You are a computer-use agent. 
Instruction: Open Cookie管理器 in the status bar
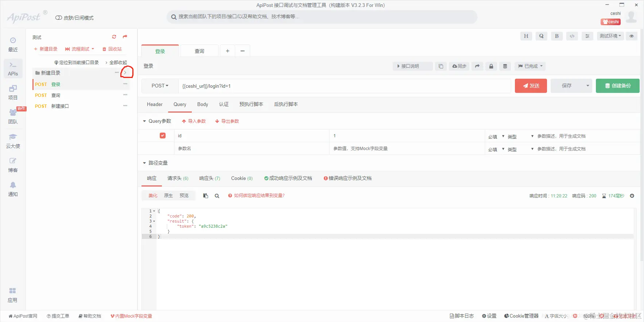tap(521, 316)
